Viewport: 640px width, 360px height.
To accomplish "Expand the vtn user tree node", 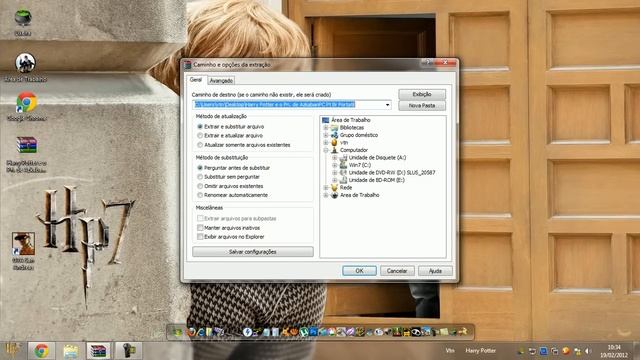I will point(326,143).
